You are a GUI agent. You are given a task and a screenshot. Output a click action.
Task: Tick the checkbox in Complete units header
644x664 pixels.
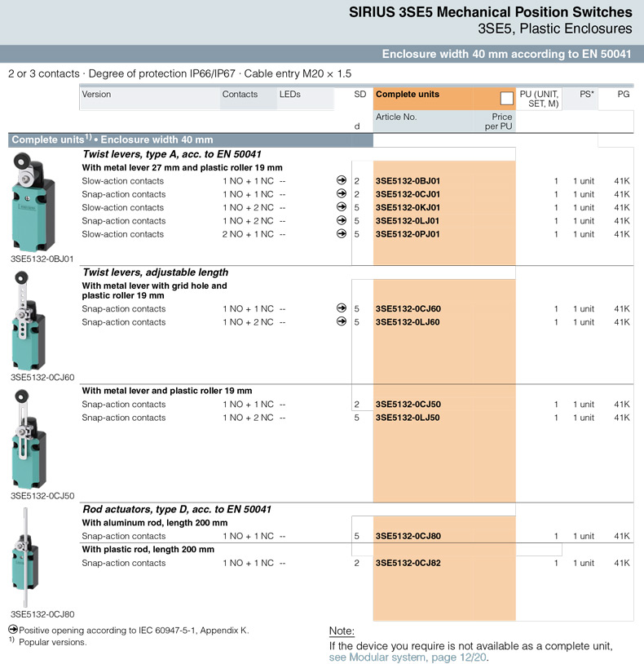506,99
